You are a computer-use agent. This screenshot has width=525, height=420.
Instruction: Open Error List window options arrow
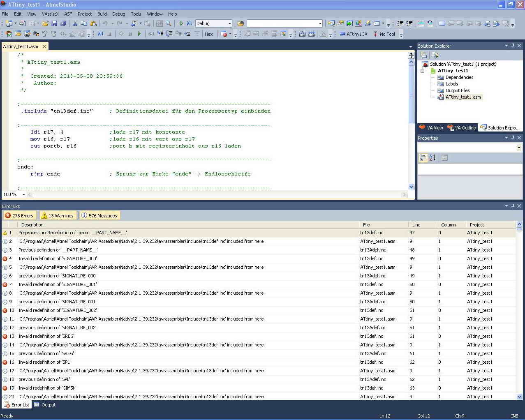pos(506,206)
